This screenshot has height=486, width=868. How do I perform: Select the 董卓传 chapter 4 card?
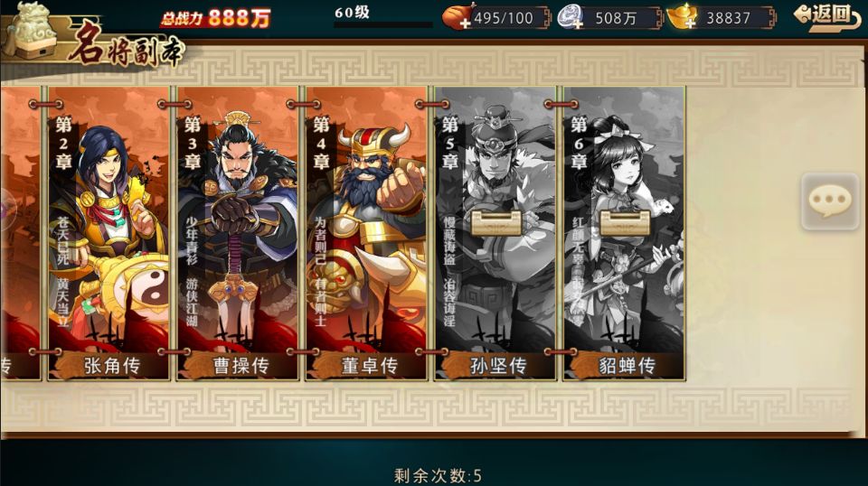pyautogui.click(x=366, y=233)
